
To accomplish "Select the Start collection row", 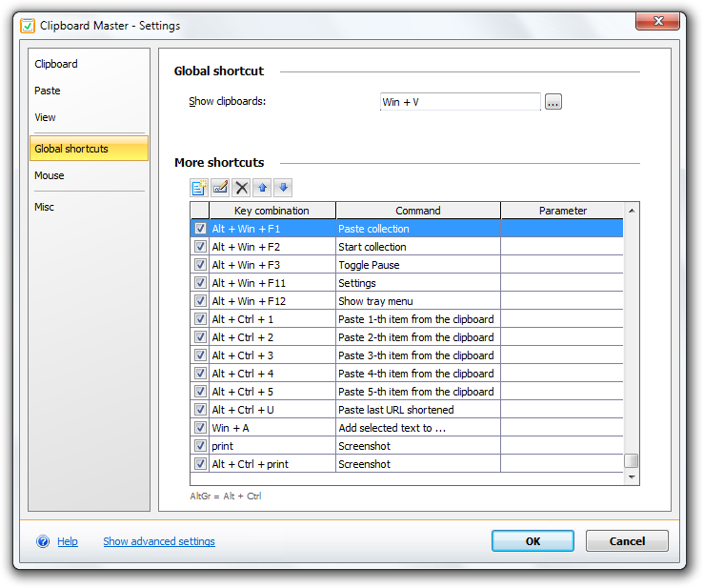I will pyautogui.click(x=407, y=247).
